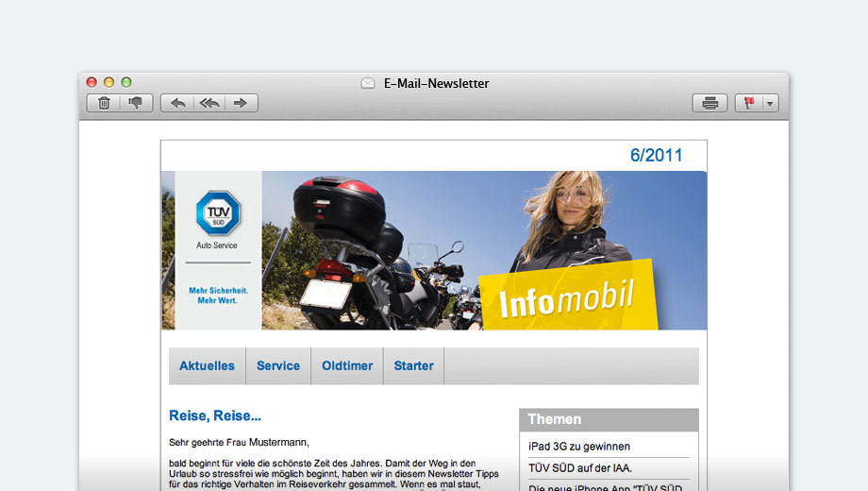Delete the message with the trash icon
Viewport: 868px width, 491px height.
[x=104, y=103]
